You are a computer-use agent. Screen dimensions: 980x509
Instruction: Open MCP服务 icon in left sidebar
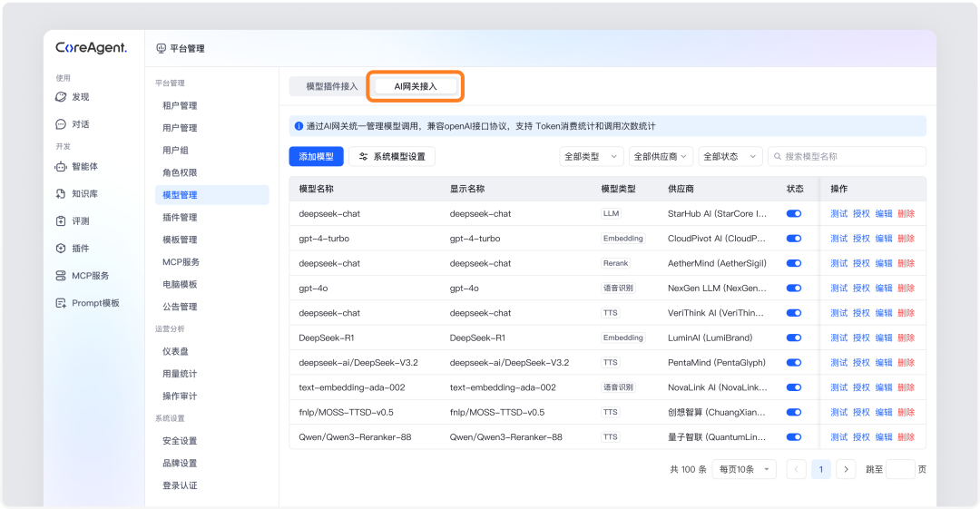pos(61,276)
